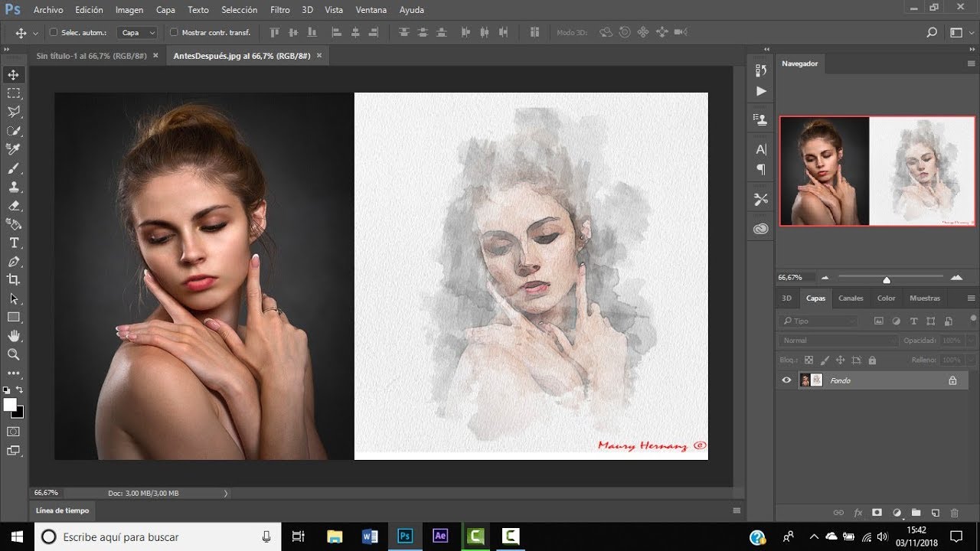Open the Normal blend mode dropdown
Image resolution: width=980 pixels, height=551 pixels.
tap(839, 341)
